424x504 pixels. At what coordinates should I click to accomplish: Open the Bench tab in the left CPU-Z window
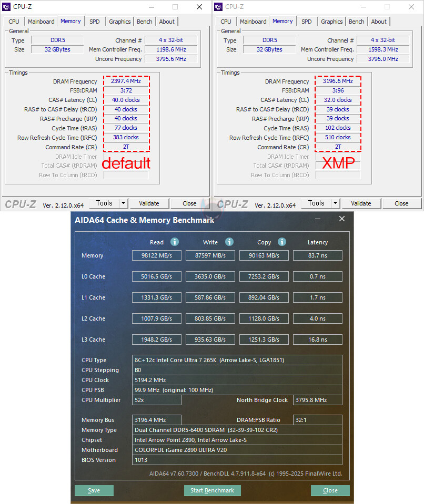click(144, 22)
